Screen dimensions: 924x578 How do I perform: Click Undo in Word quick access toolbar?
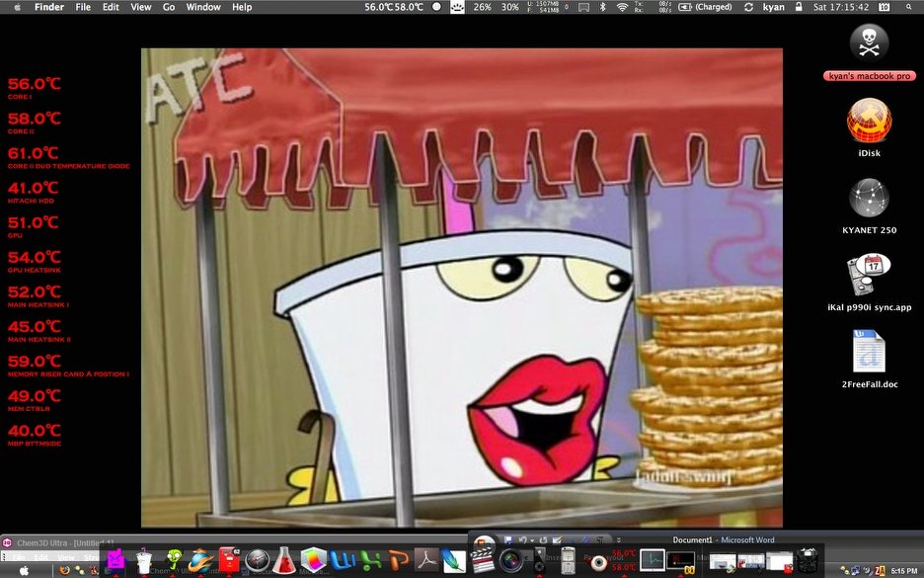[522, 539]
